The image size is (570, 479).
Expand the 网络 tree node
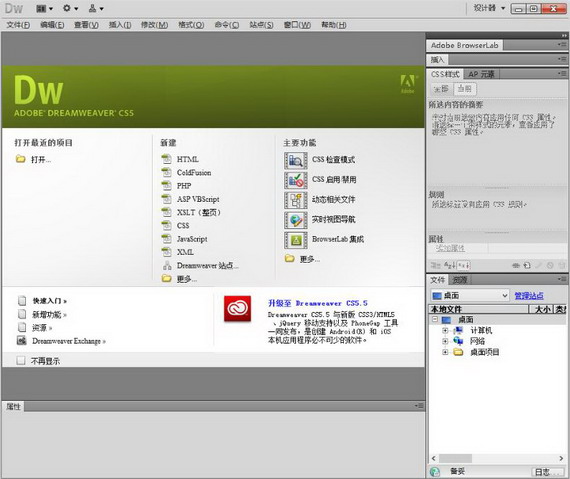[445, 341]
